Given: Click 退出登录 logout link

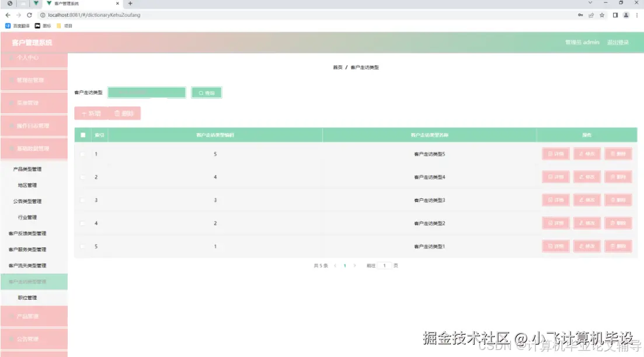Looking at the screenshot, I should coord(618,42).
